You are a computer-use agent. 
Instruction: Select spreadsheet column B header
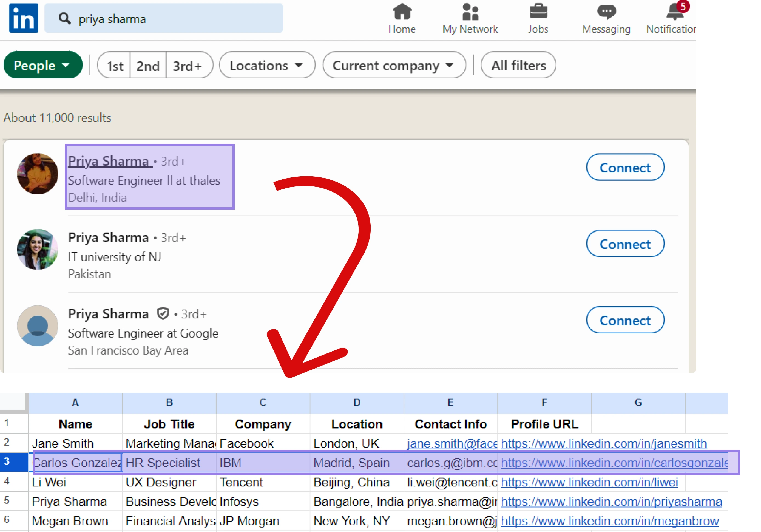(x=169, y=403)
